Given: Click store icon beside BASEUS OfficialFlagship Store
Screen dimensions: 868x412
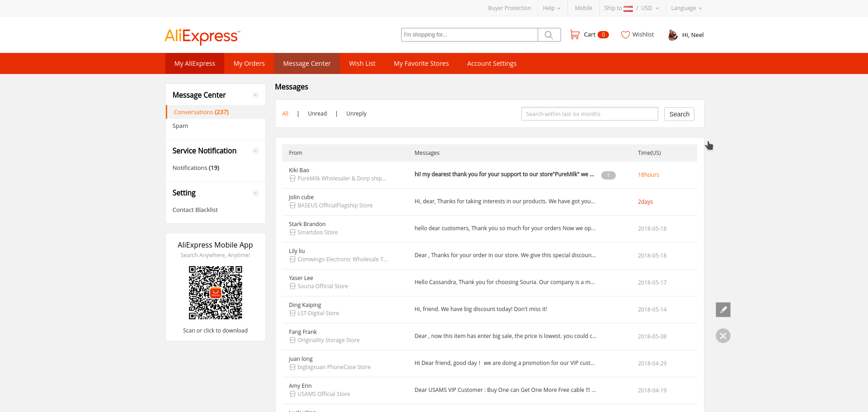Looking at the screenshot, I should (292, 206).
